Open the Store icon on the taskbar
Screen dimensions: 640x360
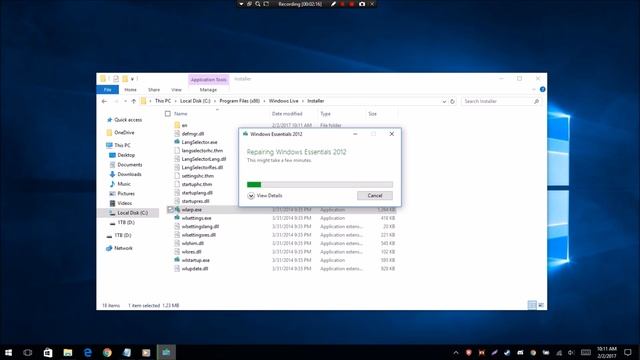[x=48, y=352]
